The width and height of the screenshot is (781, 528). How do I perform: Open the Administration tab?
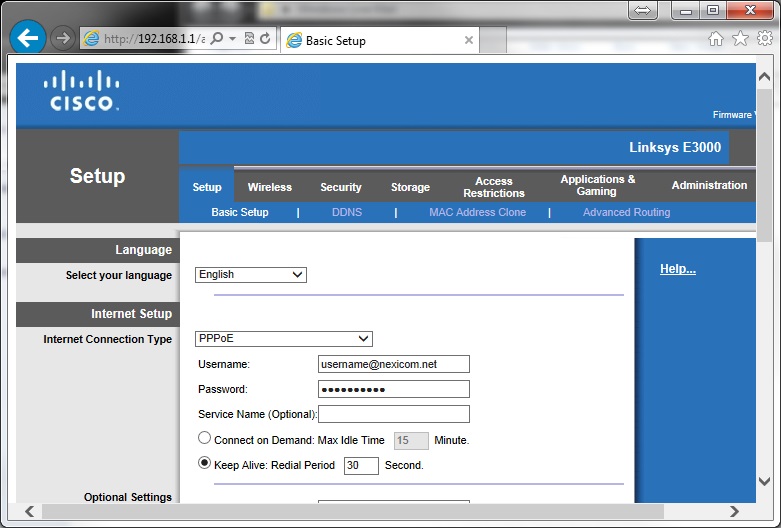[709, 185]
